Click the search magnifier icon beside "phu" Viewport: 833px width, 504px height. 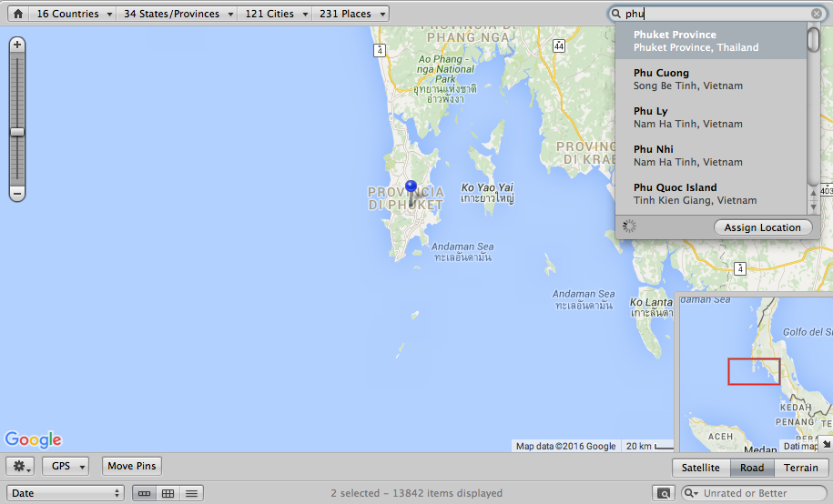(616, 14)
